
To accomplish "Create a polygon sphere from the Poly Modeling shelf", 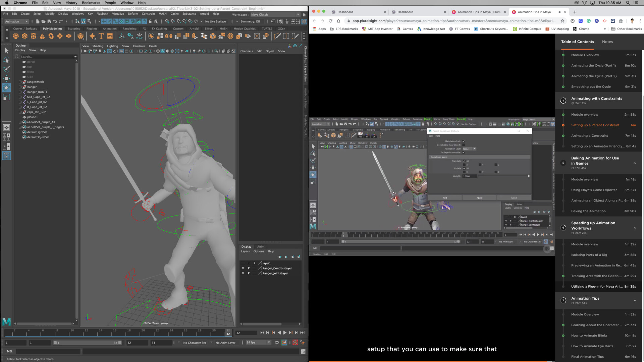I will [x=16, y=36].
